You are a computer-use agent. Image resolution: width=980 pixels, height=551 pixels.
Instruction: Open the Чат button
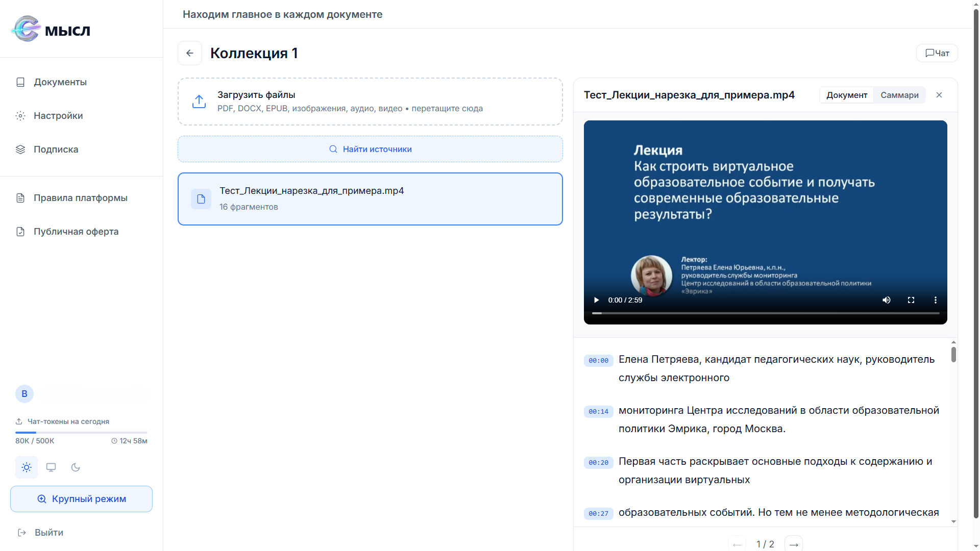[937, 53]
